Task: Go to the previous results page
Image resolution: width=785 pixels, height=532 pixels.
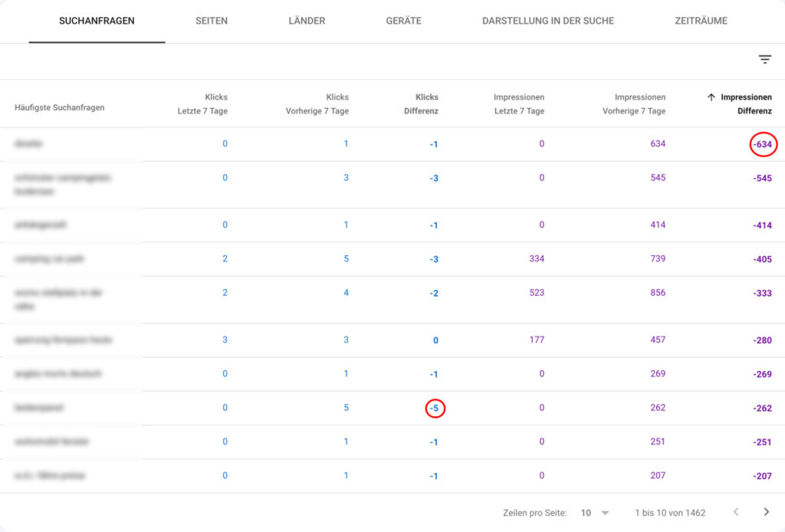Action: [736, 512]
